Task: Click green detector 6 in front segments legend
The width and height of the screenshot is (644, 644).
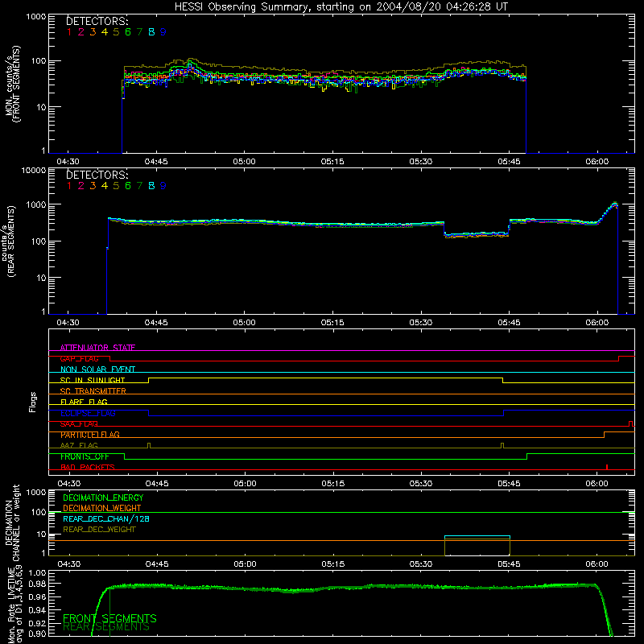Action: click(128, 32)
